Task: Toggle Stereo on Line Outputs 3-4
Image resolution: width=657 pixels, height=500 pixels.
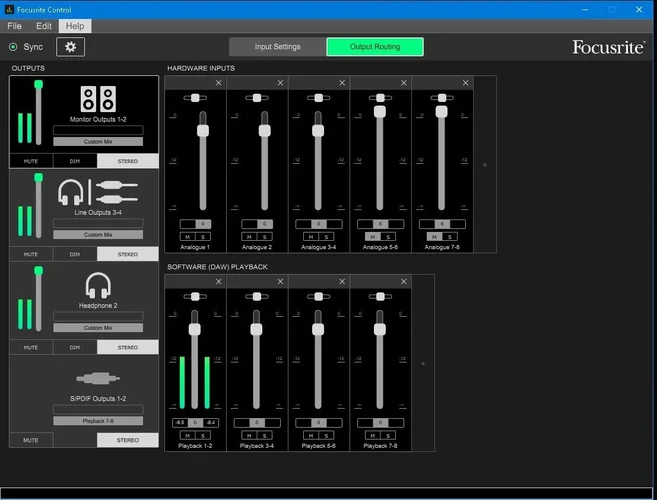Action: pos(128,254)
